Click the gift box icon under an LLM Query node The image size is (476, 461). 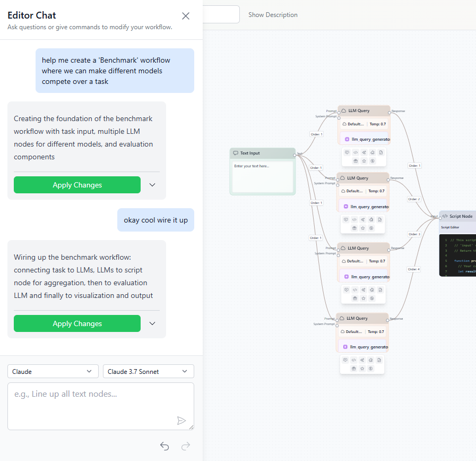(x=356, y=160)
